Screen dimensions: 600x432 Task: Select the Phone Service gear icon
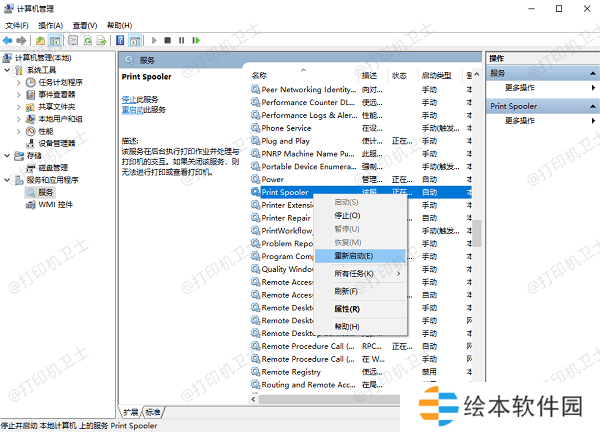[x=255, y=128]
